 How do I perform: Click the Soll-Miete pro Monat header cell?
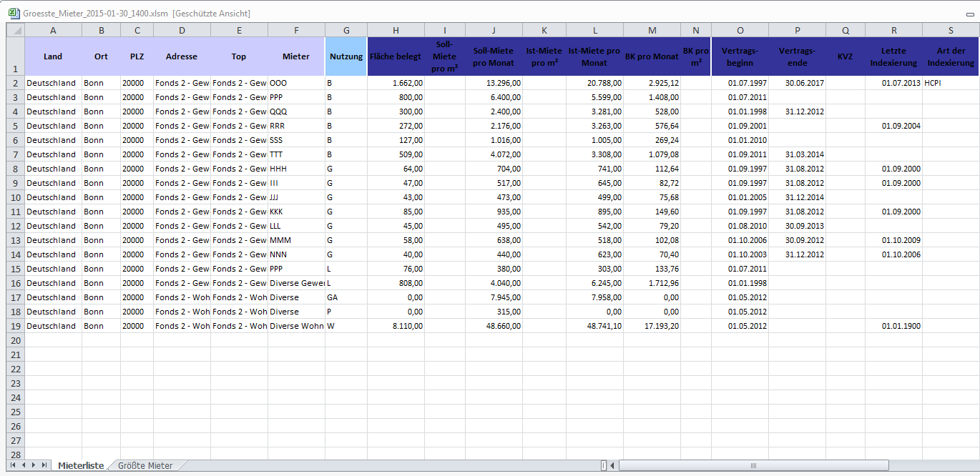coord(494,56)
